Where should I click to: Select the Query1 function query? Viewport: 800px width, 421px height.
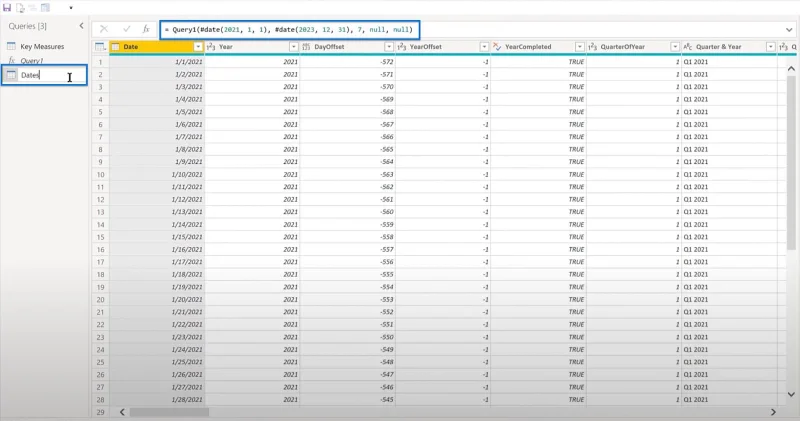[32, 61]
